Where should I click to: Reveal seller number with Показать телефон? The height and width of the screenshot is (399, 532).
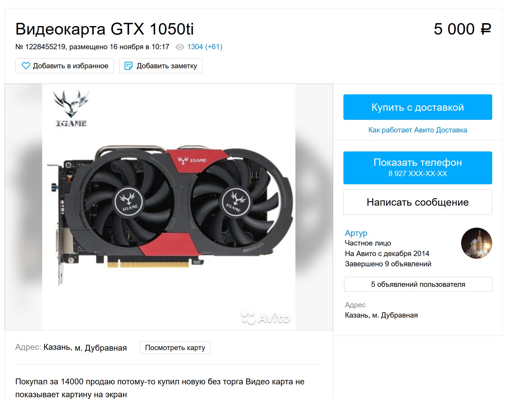click(x=418, y=168)
